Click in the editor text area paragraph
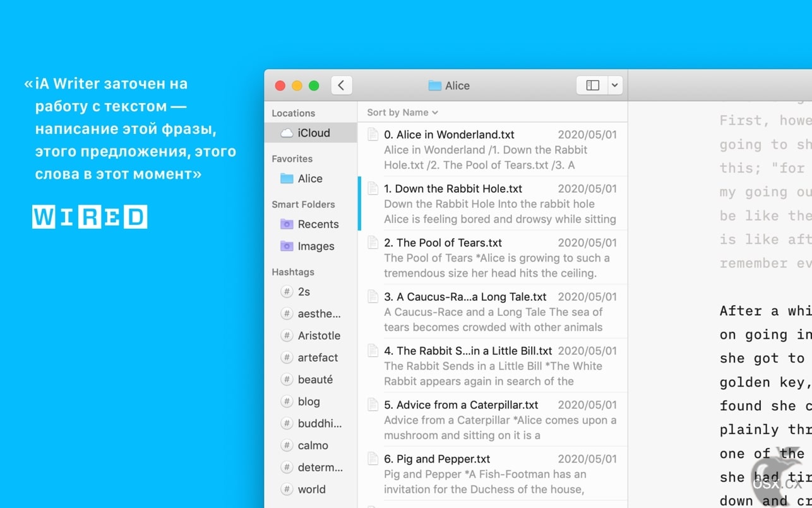 [x=765, y=404]
